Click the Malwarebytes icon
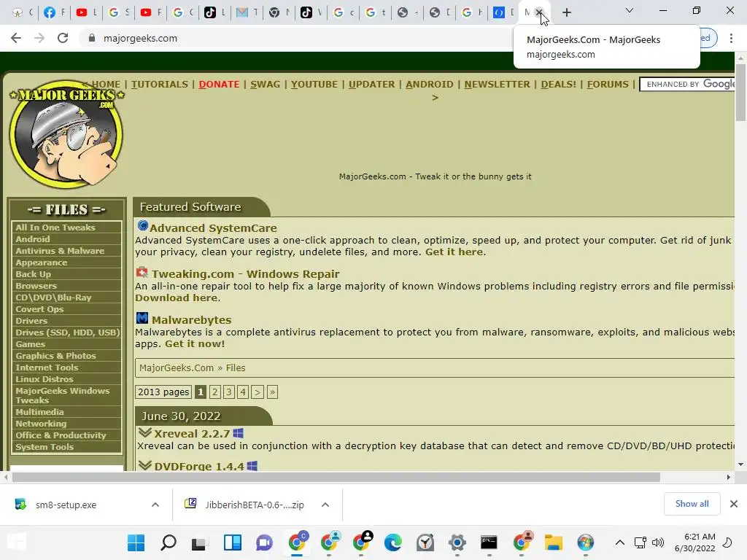The width and height of the screenshot is (747, 560). click(142, 318)
